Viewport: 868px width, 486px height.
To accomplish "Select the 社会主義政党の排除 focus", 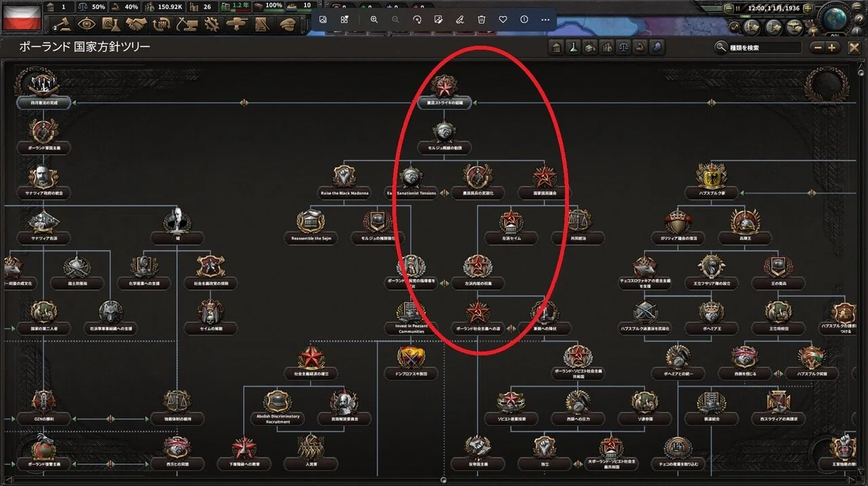I will click(x=210, y=271).
